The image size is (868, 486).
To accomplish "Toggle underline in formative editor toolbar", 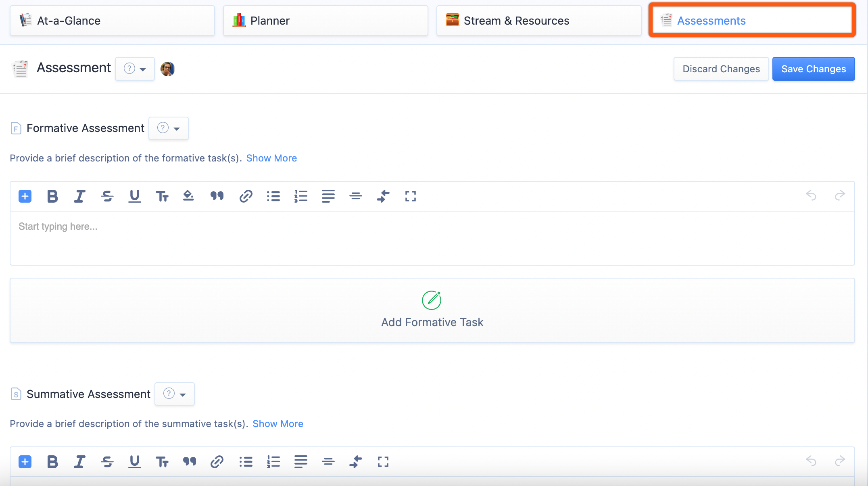I will pyautogui.click(x=134, y=196).
